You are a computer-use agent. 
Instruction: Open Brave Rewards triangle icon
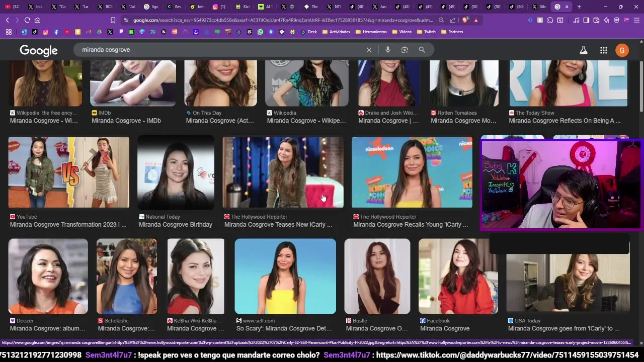[x=476, y=20]
